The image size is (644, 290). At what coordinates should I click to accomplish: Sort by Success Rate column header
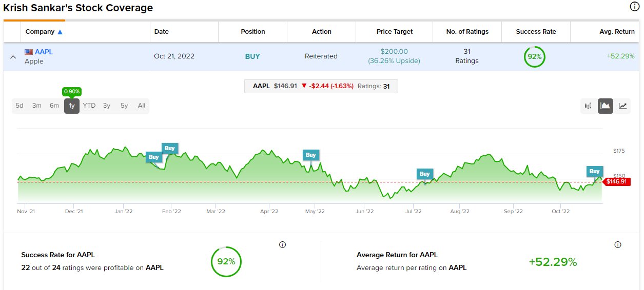click(x=536, y=32)
